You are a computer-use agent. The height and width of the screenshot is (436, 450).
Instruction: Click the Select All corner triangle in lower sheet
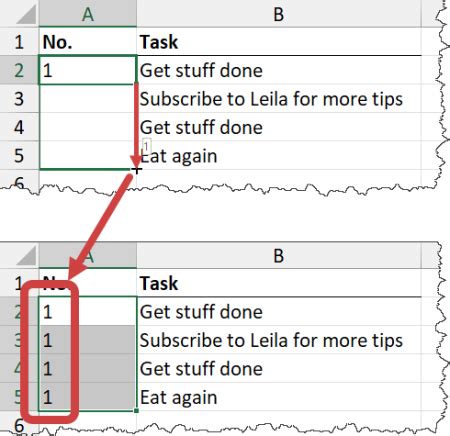pos(27,256)
